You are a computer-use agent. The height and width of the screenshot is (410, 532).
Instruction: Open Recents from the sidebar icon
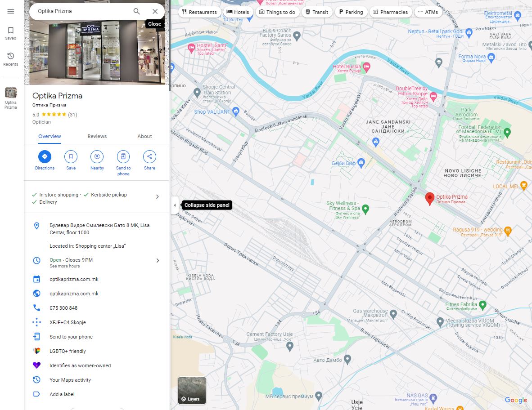pos(10,57)
